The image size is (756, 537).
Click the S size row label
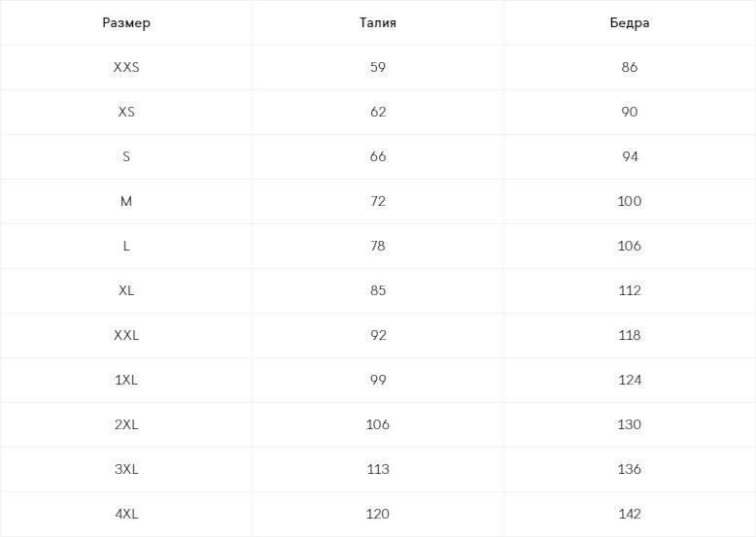(126, 156)
